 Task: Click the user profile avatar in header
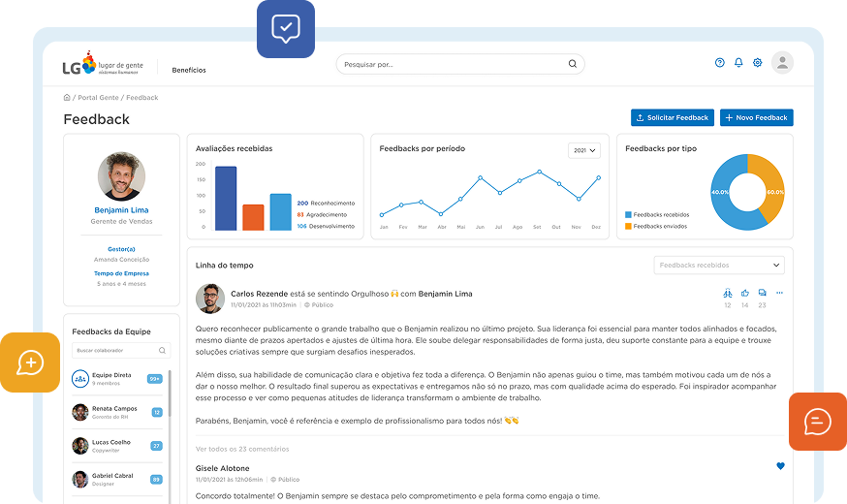tap(782, 63)
